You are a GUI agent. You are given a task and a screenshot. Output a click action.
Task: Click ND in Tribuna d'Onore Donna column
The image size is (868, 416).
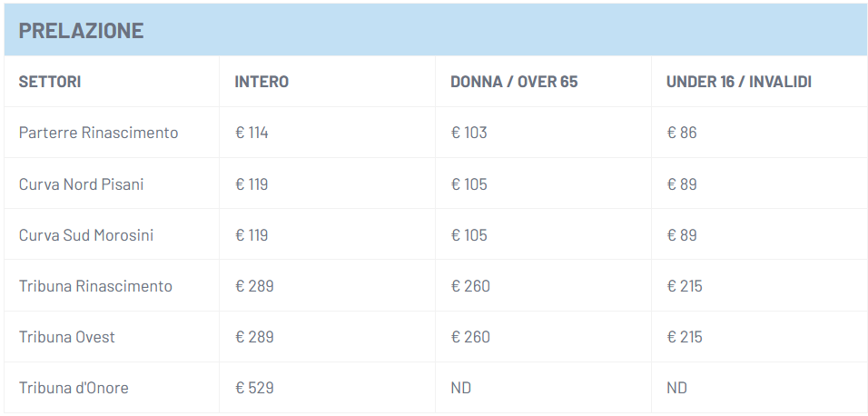point(460,388)
